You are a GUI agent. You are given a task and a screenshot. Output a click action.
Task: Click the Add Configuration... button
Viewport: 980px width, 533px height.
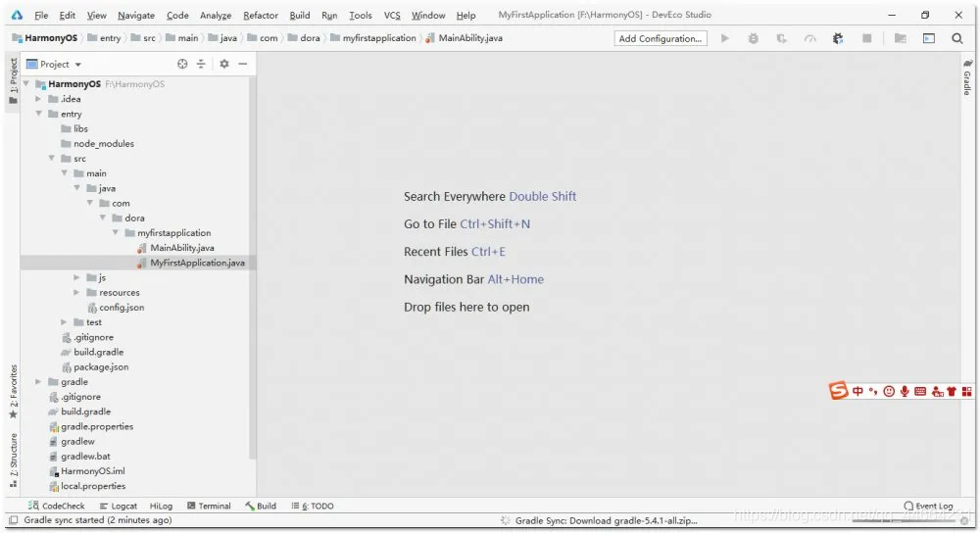tap(661, 38)
